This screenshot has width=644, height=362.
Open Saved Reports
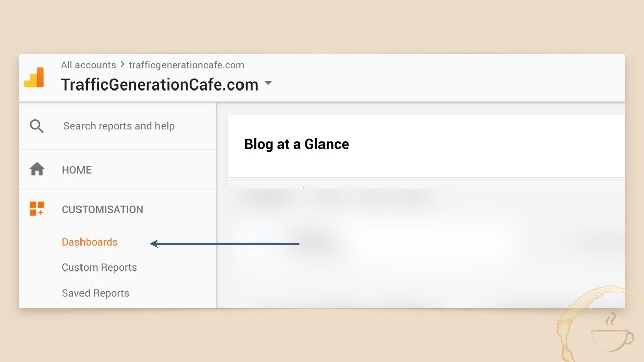[x=95, y=293]
